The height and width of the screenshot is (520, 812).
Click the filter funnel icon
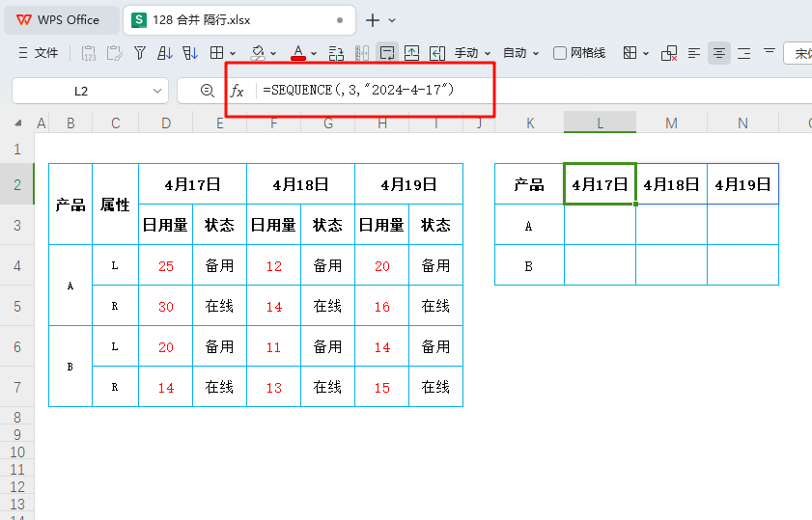(x=140, y=53)
